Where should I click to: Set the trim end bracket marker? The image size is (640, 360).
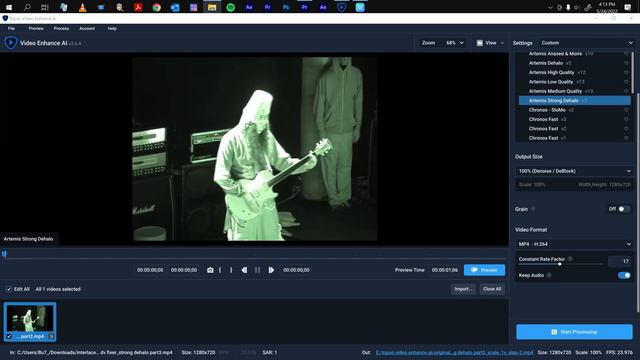tap(231, 270)
